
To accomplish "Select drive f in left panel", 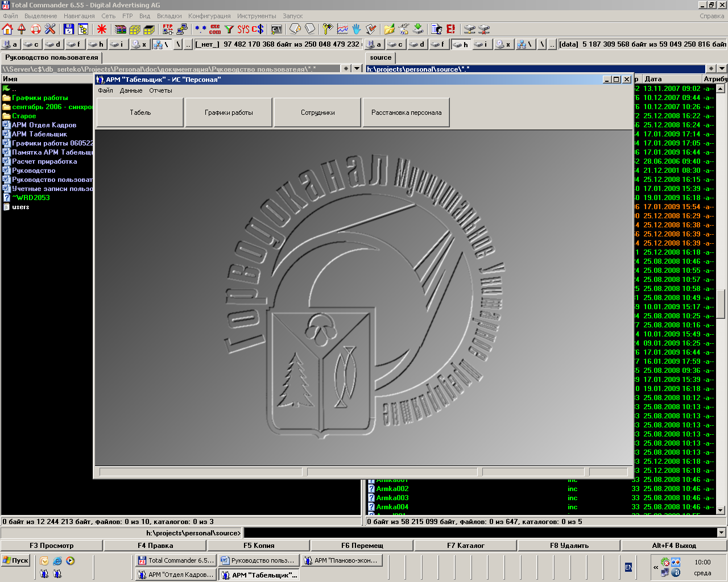I will tap(75, 44).
